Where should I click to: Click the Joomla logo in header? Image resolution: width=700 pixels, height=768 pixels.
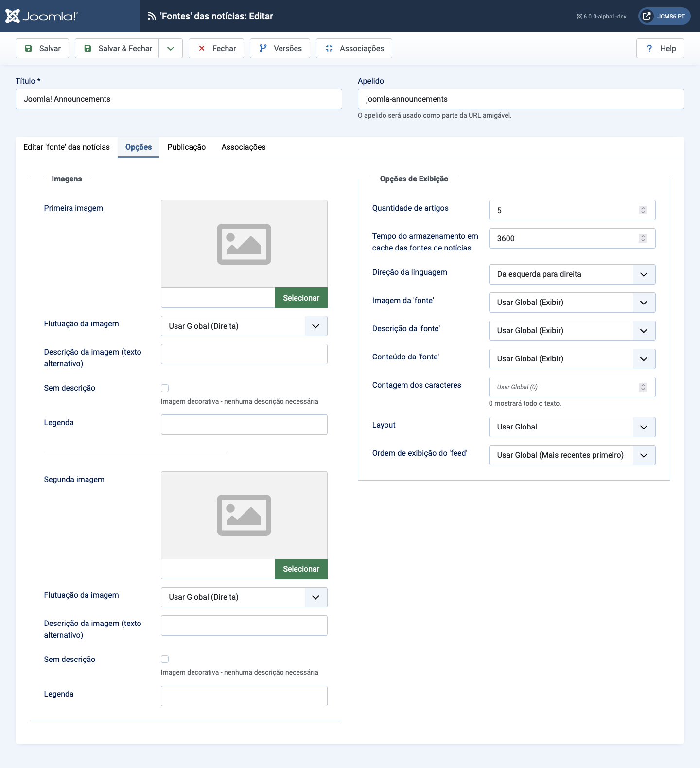tap(41, 16)
